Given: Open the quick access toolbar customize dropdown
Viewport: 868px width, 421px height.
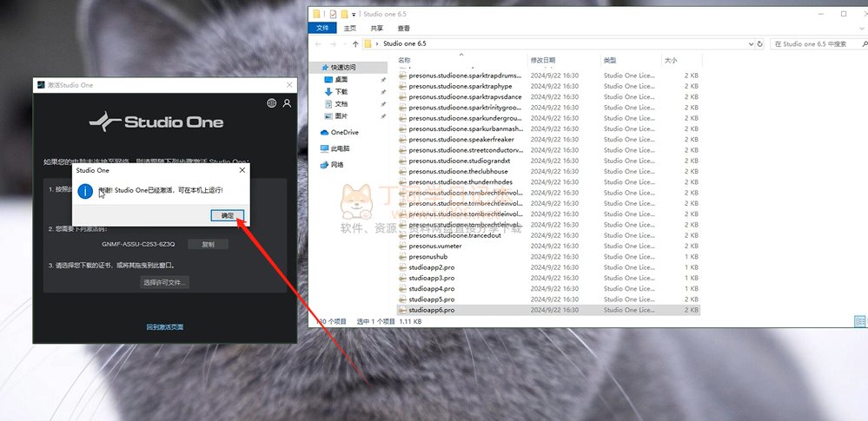Looking at the screenshot, I should coord(354,14).
